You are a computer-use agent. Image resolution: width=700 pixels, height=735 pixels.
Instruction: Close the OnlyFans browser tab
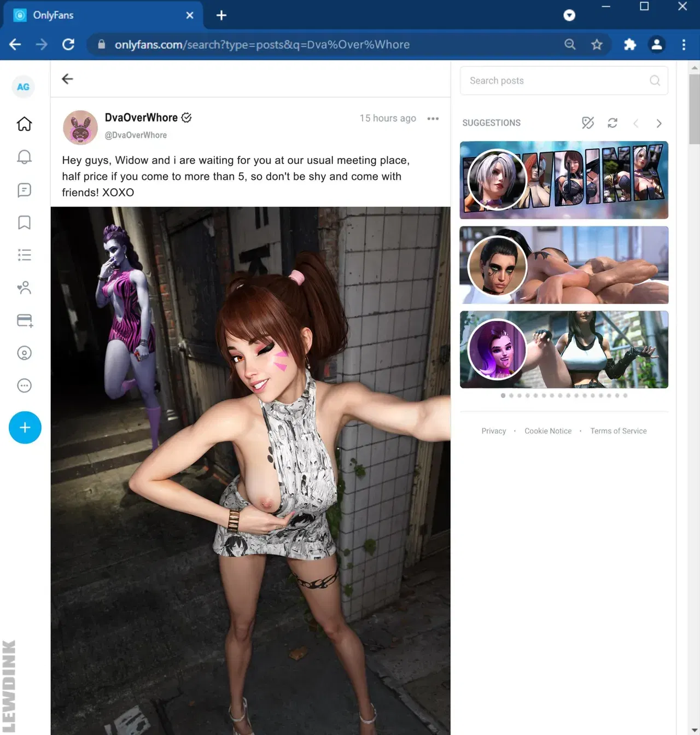190,15
